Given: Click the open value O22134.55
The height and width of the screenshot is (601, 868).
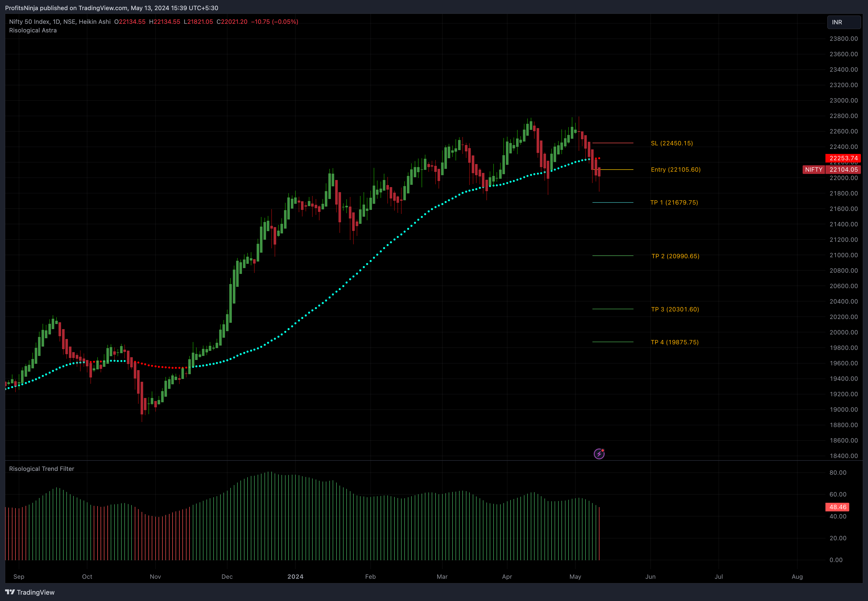Looking at the screenshot, I should (130, 22).
